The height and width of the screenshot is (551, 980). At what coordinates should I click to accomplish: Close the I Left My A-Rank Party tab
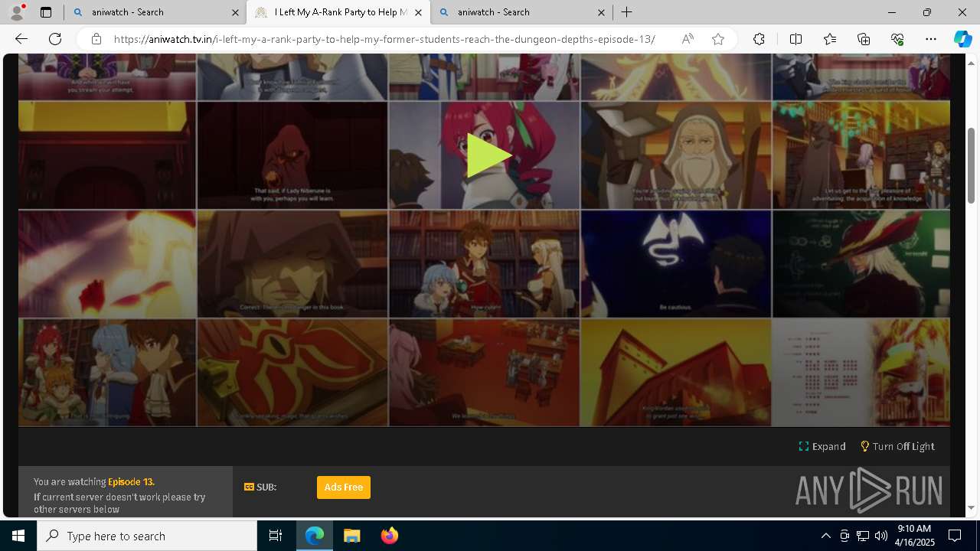(418, 12)
